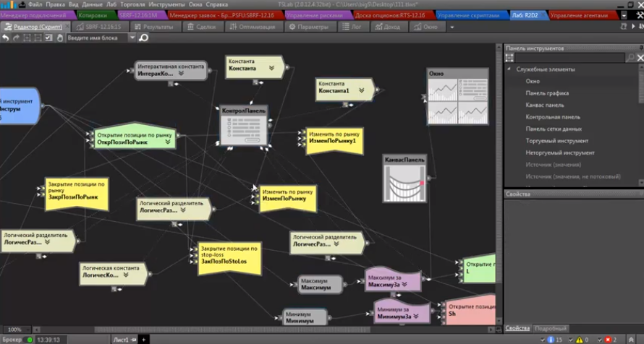644x344 pixels.
Task: Toggle the checkmark icon in the editor toolbar
Action: pos(48,38)
